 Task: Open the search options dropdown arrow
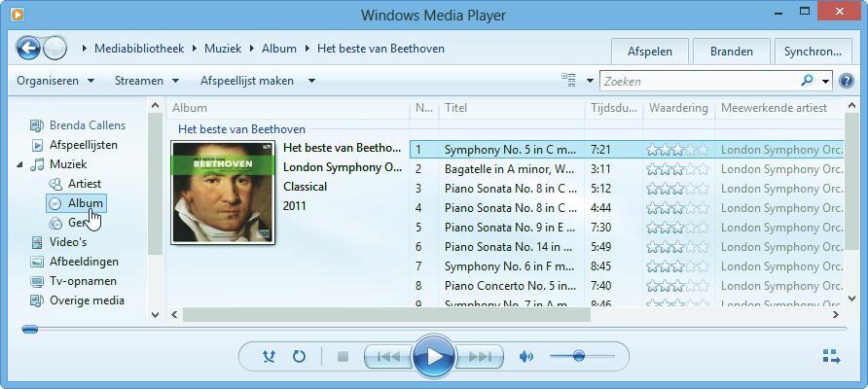click(826, 82)
